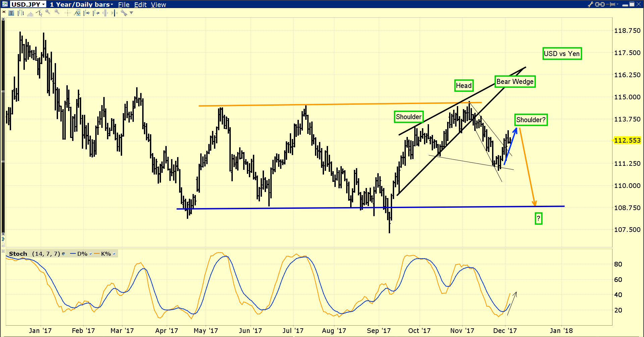The height and width of the screenshot is (337, 644).
Task: Open the Edit menu
Action: point(140,5)
